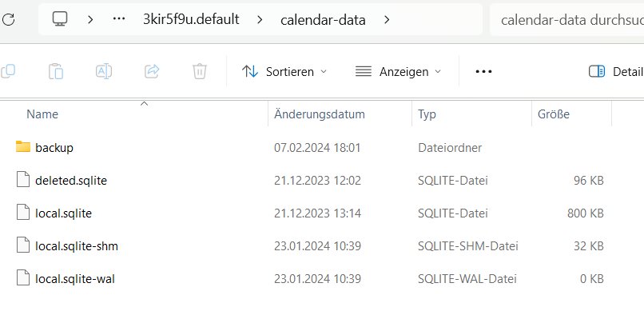Viewport: 644px width, 331px height.
Task: Open the Anzeigen view dropdown
Action: click(398, 71)
